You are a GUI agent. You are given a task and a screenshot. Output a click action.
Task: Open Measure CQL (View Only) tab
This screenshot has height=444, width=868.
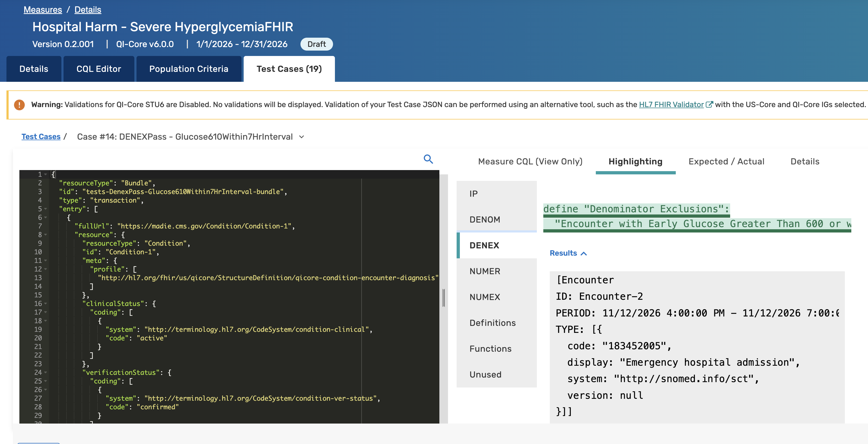coord(530,161)
